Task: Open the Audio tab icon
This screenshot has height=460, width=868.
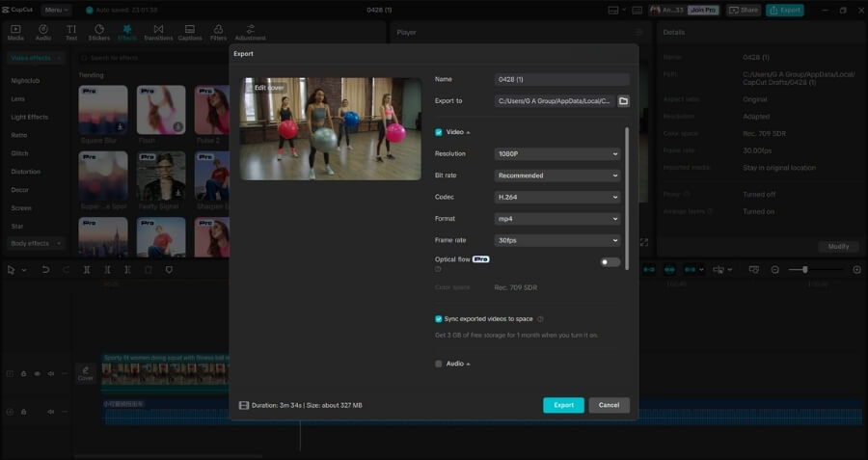Action: [43, 33]
